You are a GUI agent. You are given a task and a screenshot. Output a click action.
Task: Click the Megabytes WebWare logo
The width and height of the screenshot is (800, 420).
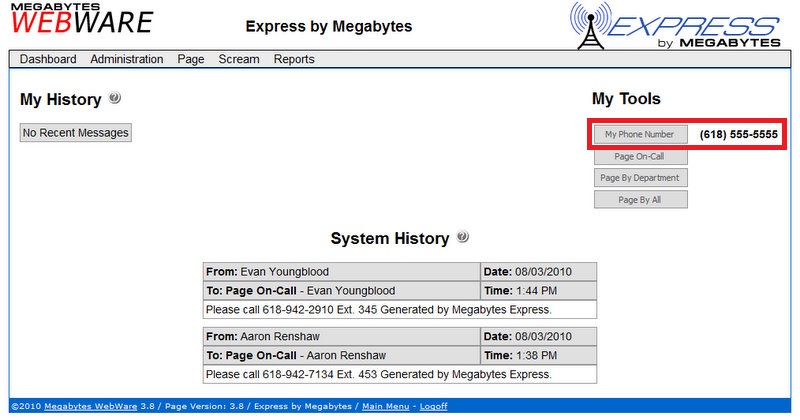[x=82, y=20]
